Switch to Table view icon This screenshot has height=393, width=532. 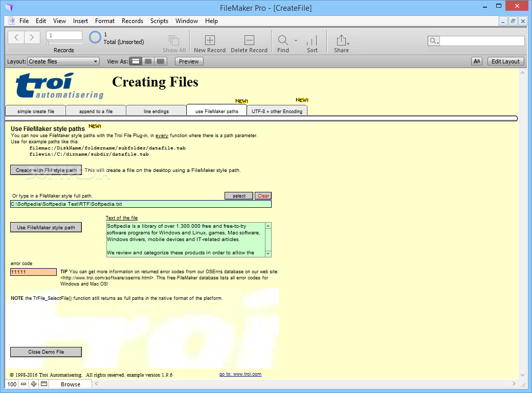161,61
